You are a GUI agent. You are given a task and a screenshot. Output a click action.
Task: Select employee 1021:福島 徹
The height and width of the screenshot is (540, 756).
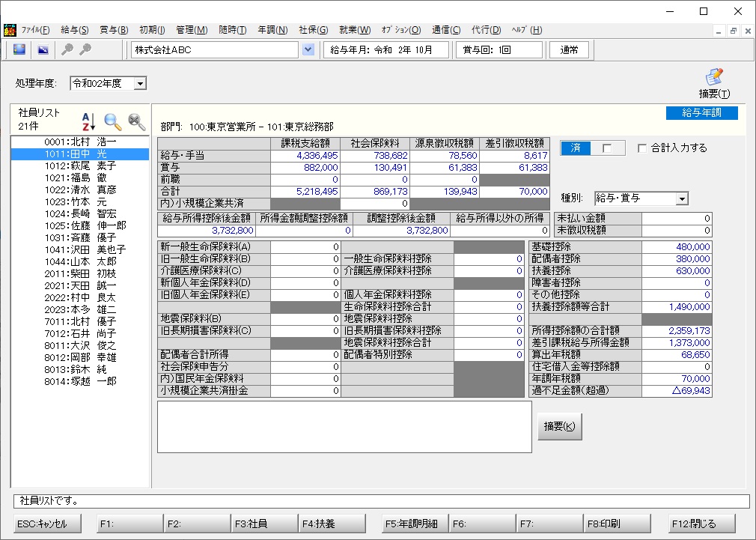coord(80,178)
